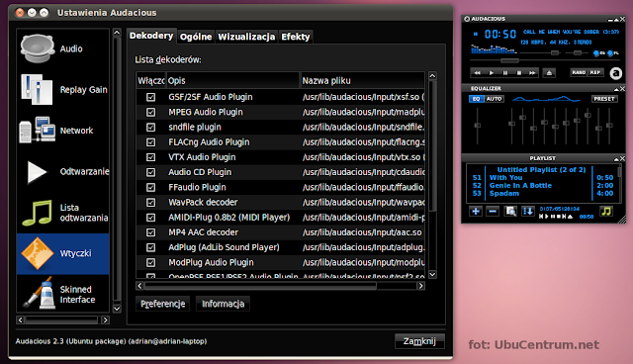The image size is (633, 364).
Task: Select AdPlug (AdLib Sound Player) row
Action: point(281,247)
